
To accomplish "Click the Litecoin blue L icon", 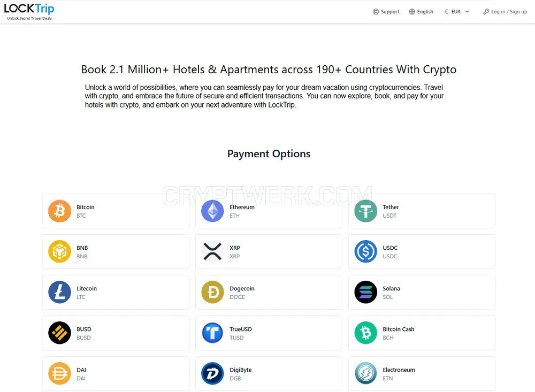I will pyautogui.click(x=60, y=293).
